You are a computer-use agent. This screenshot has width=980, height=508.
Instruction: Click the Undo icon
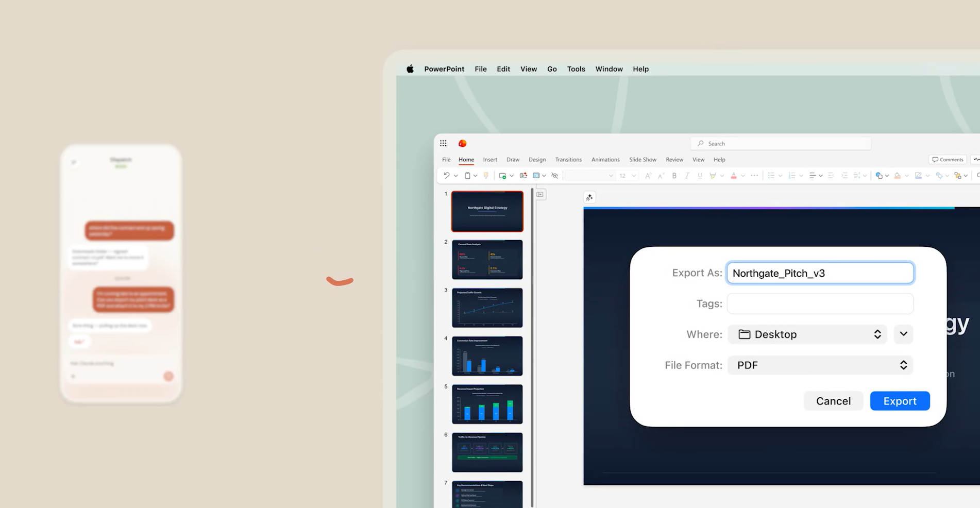[x=447, y=175]
